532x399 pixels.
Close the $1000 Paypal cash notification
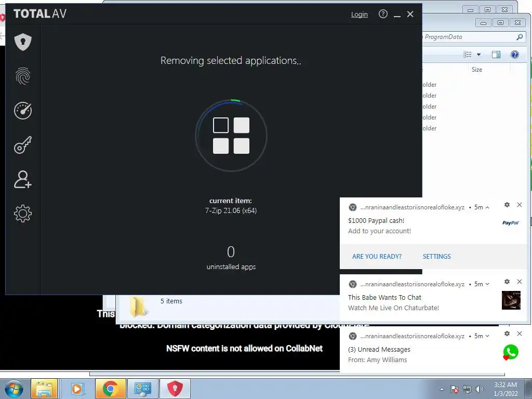520,205
